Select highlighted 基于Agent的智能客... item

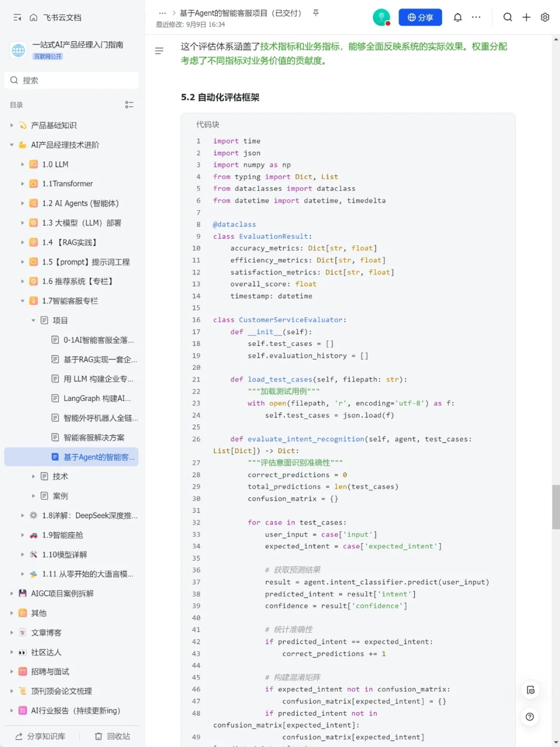[x=72, y=457]
